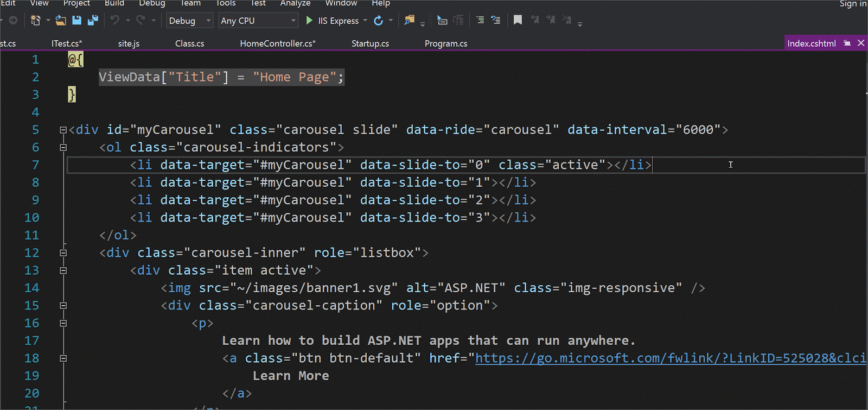
Task: Open the IIS Express dropdown arrow
Action: coord(365,21)
